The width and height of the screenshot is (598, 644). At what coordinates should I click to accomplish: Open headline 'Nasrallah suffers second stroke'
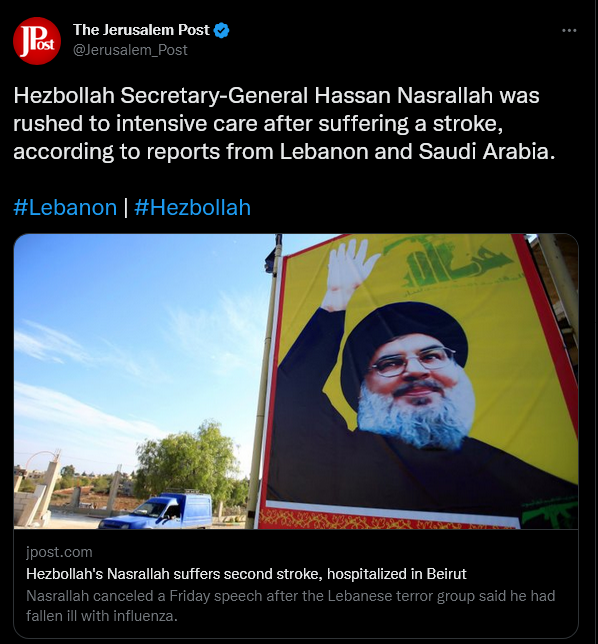[x=246, y=574]
